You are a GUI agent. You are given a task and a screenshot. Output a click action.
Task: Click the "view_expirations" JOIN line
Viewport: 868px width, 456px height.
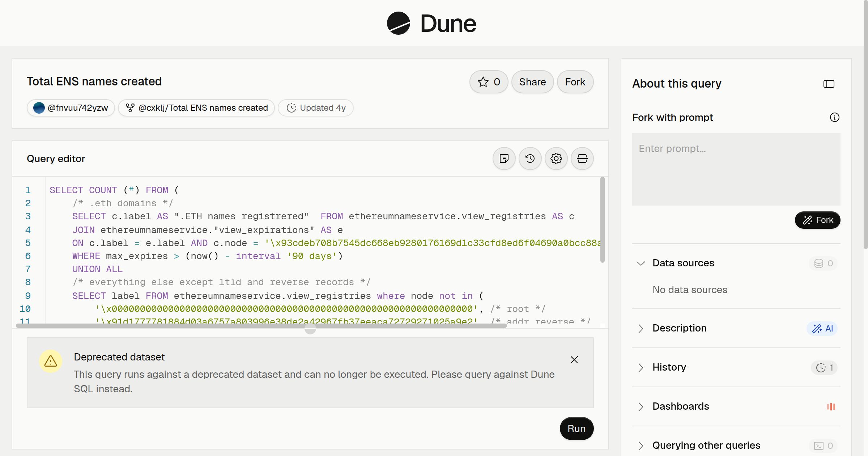[207, 230]
